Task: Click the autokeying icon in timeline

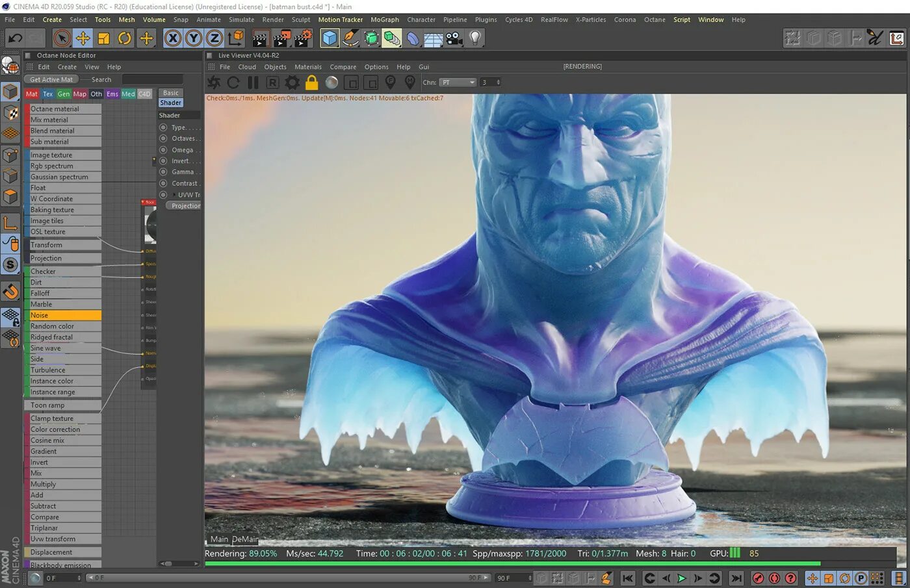Action: [774, 578]
